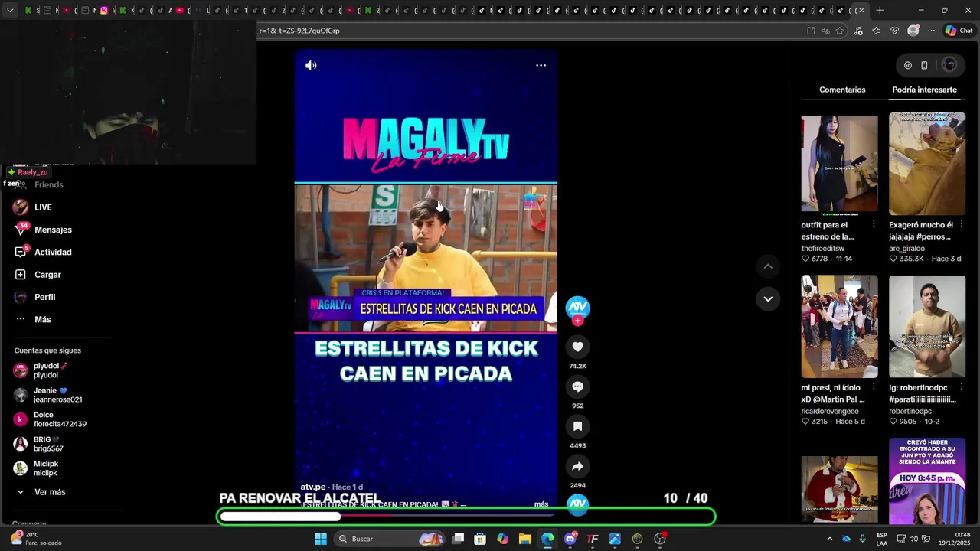This screenshot has width=980, height=551.
Task: Open Edge translate page icon
Action: [x=825, y=31]
